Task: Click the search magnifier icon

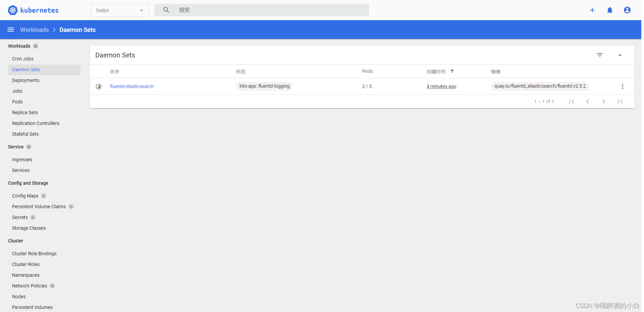Action: [x=166, y=10]
